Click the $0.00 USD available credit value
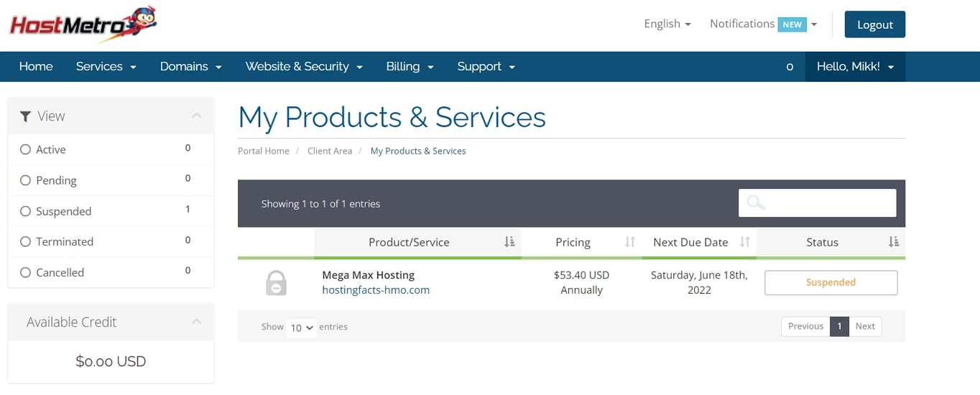The image size is (980, 395). [111, 361]
